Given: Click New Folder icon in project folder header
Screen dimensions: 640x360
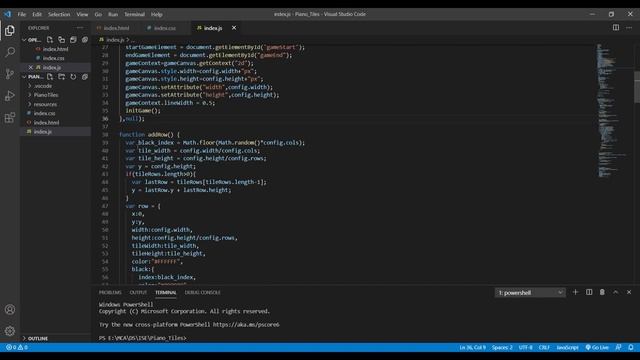Looking at the screenshot, I should coord(61,77).
